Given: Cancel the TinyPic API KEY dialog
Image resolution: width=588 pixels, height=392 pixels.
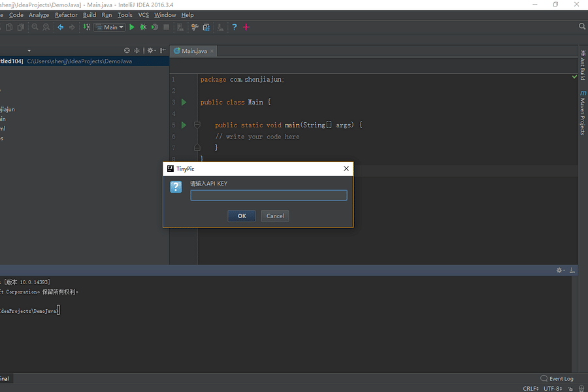Looking at the screenshot, I should [274, 216].
